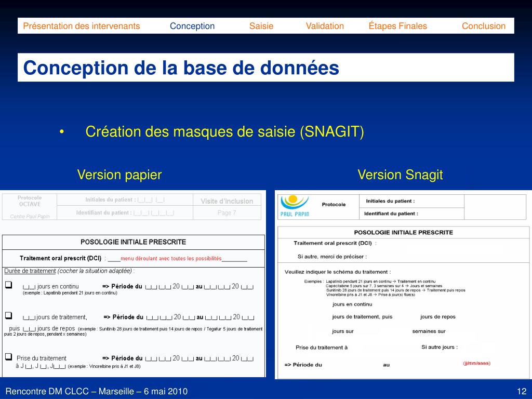532x399 pixels.
Task: Click the 'Protocole' label in Snagit form
Action: 334,205
